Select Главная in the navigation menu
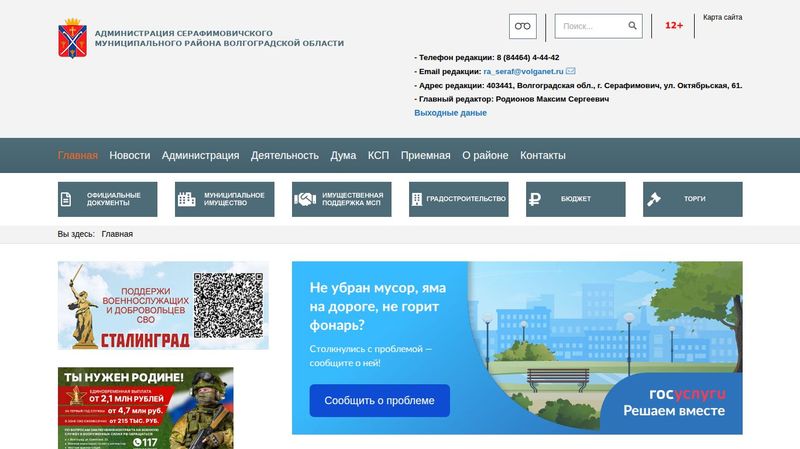 pos(78,156)
